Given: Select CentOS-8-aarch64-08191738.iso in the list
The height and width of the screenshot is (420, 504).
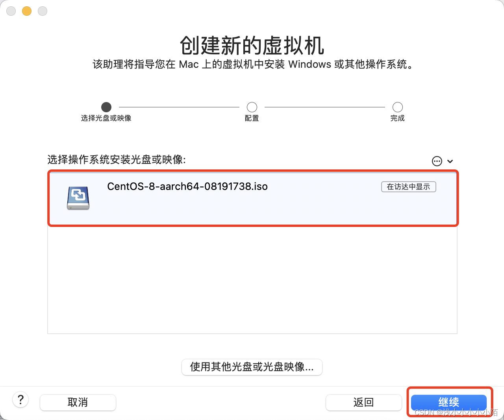Looking at the screenshot, I should click(x=253, y=198).
